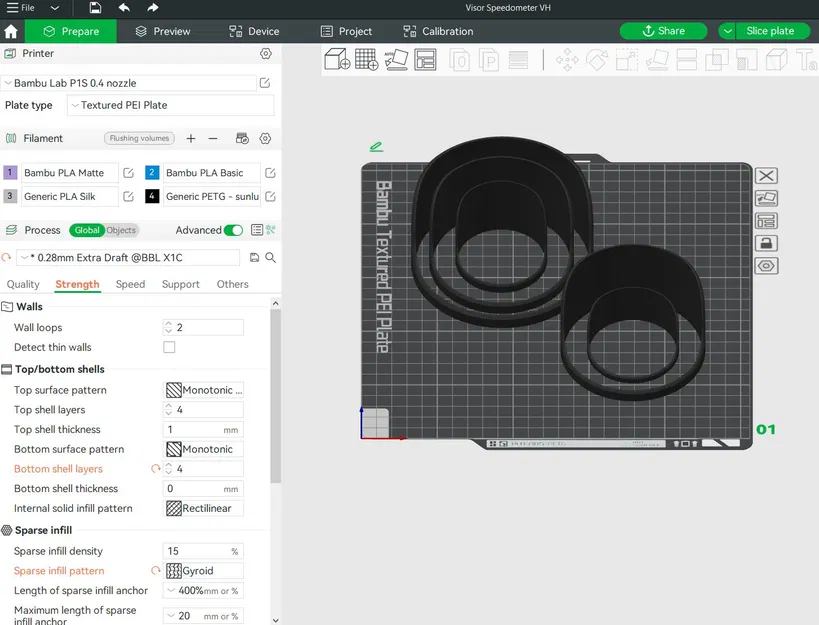Open the Plate type dropdown
Image resolution: width=819 pixels, height=625 pixels.
tap(171, 105)
